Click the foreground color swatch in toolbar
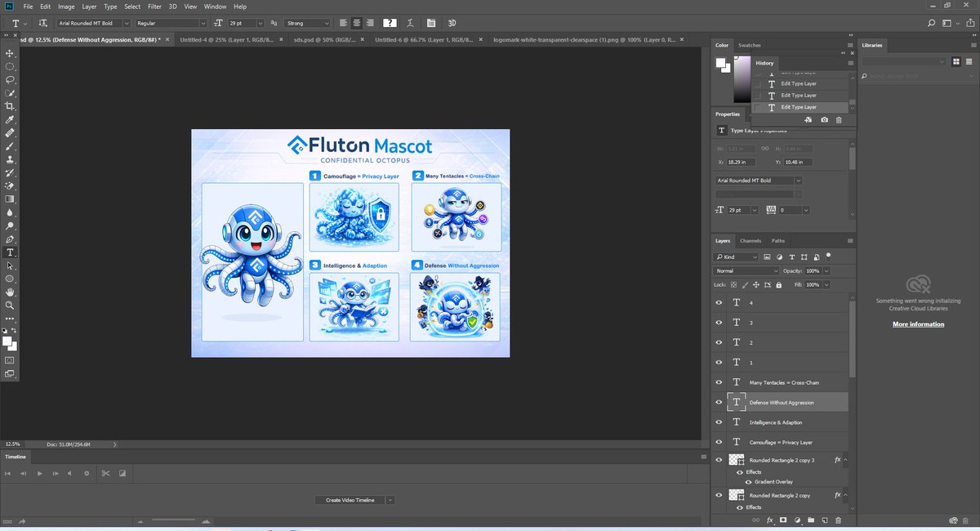Viewport: 980px width, 531px height. tap(7, 341)
